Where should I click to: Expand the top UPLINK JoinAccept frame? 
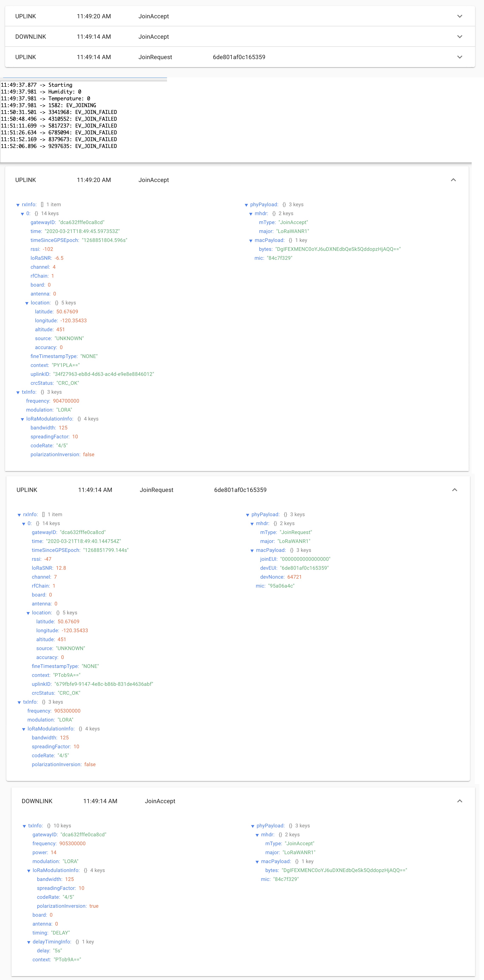[460, 16]
